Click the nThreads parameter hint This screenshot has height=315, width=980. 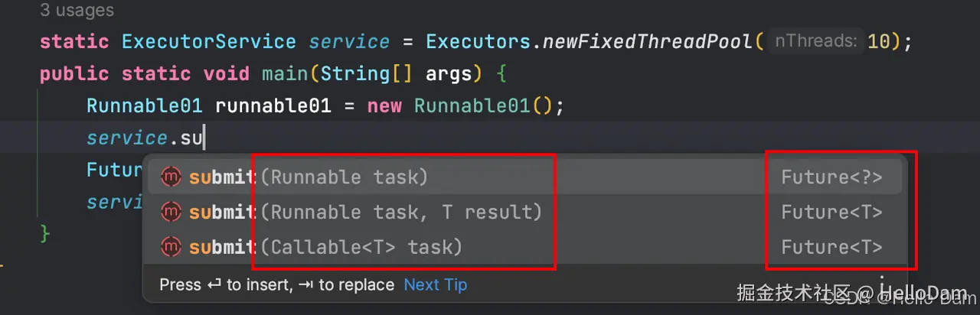click(815, 41)
